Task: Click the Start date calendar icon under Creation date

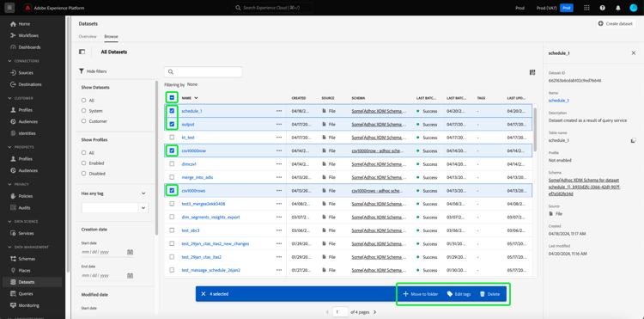Action: [x=130, y=252]
